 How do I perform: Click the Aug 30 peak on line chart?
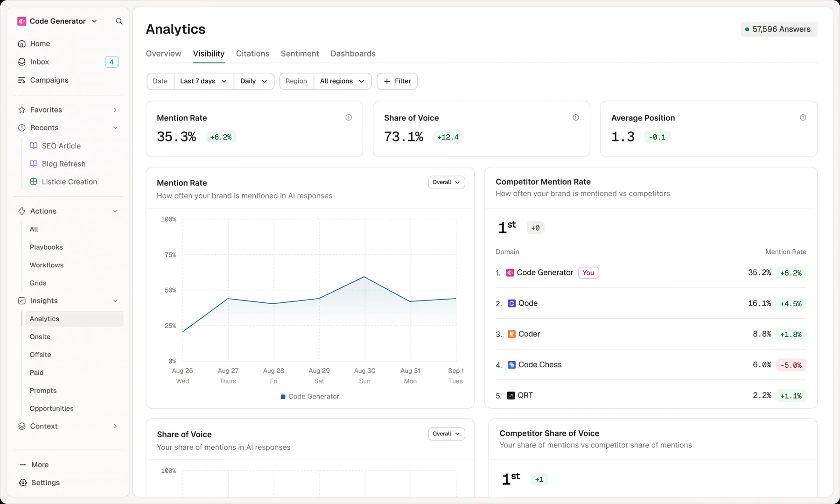click(364, 277)
